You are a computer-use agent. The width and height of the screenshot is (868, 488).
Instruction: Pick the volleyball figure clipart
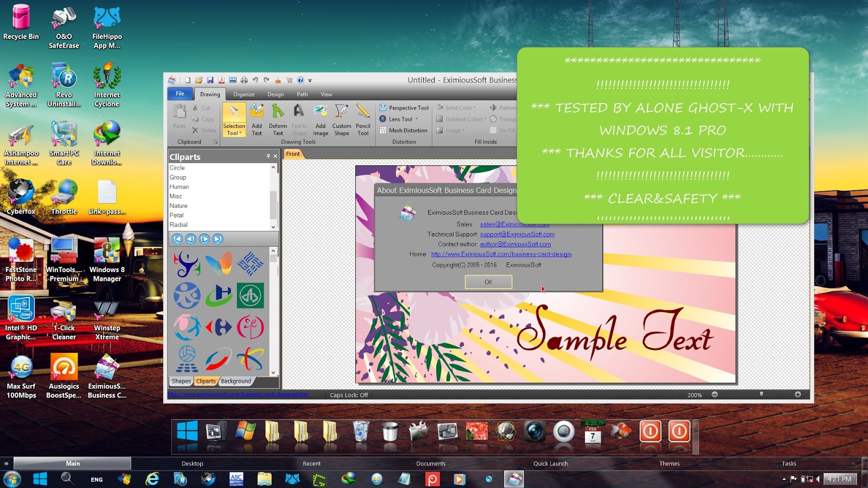[187, 358]
